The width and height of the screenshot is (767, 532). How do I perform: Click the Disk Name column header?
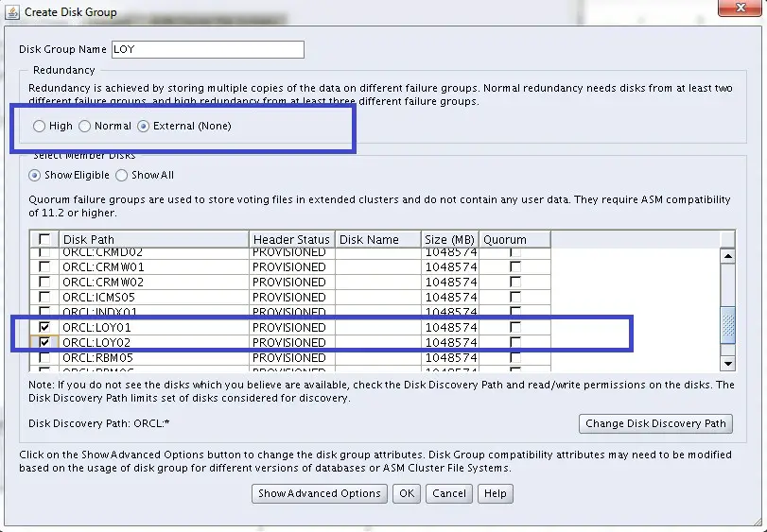(x=378, y=239)
